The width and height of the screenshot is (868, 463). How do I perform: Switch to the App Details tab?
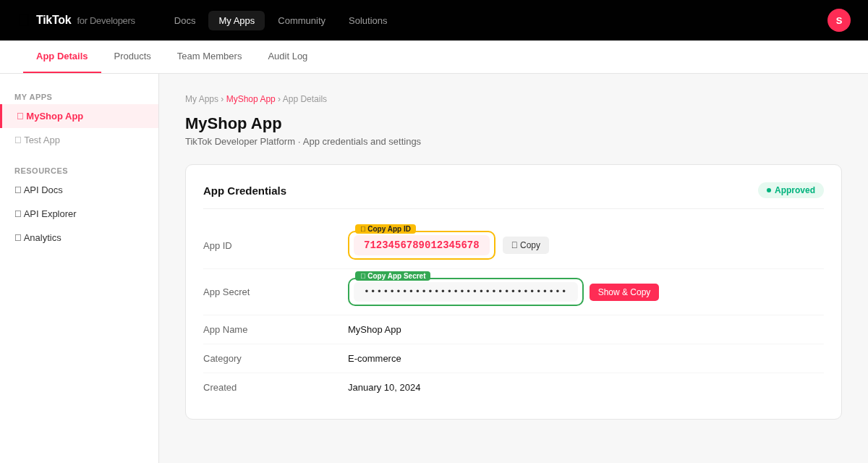click(x=62, y=56)
